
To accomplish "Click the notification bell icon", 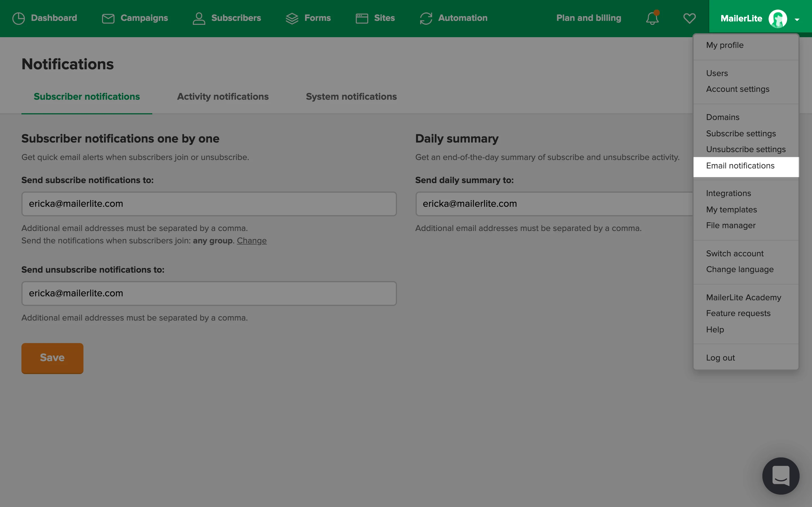I will point(652,18).
